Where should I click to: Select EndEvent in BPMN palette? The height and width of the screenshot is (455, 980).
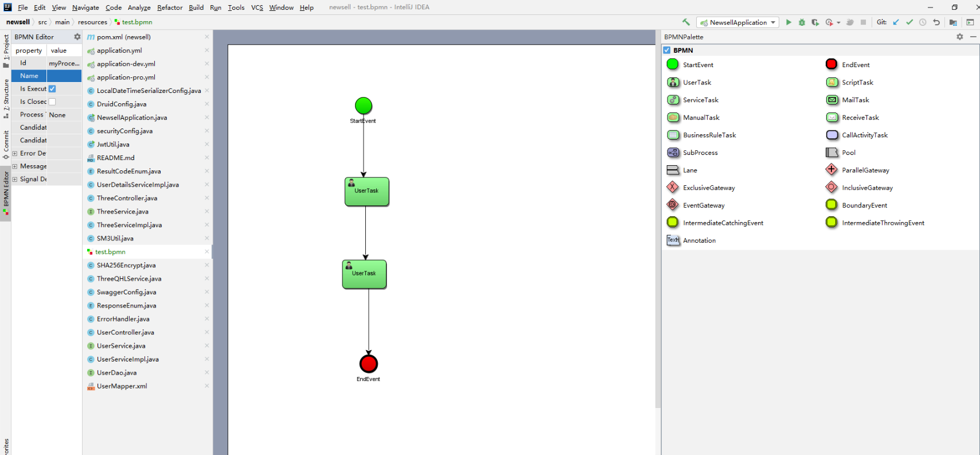coord(848,64)
